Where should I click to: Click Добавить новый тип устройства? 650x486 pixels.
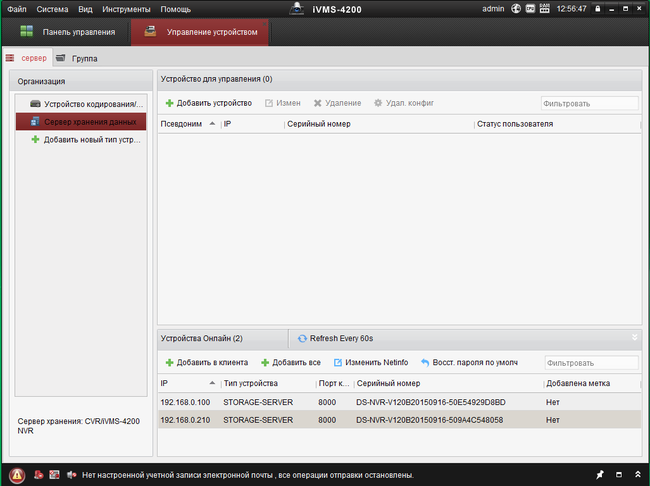tap(81, 139)
